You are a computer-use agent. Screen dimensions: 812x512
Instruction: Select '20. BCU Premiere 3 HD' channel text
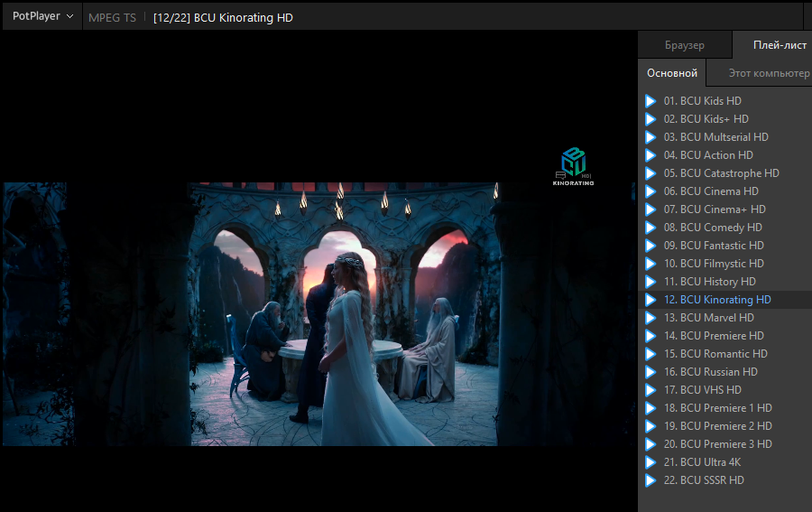[x=718, y=444]
